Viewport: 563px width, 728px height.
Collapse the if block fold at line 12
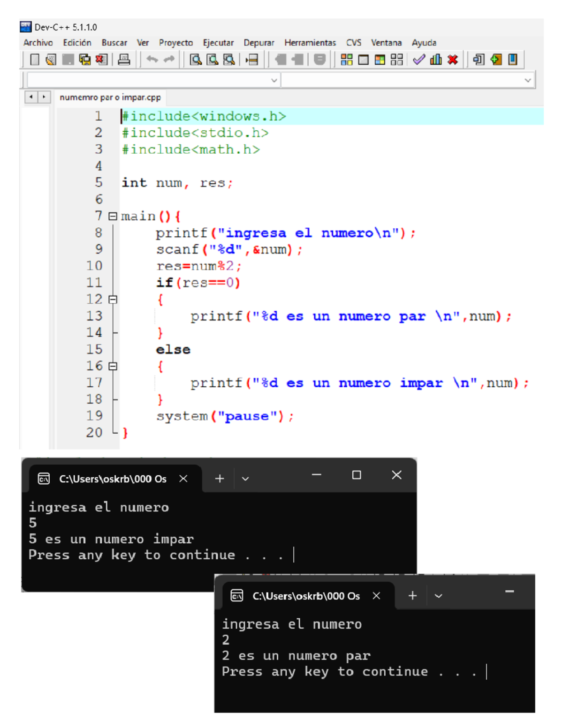(x=113, y=300)
